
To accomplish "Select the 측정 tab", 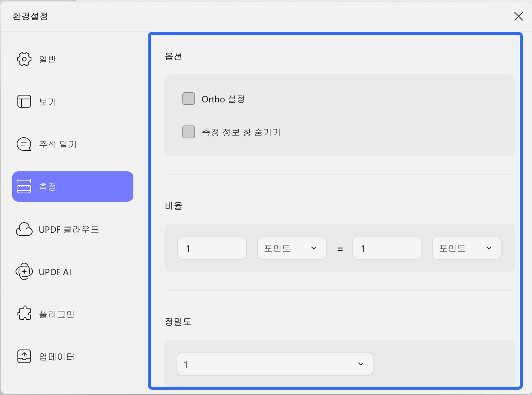I will click(x=73, y=187).
